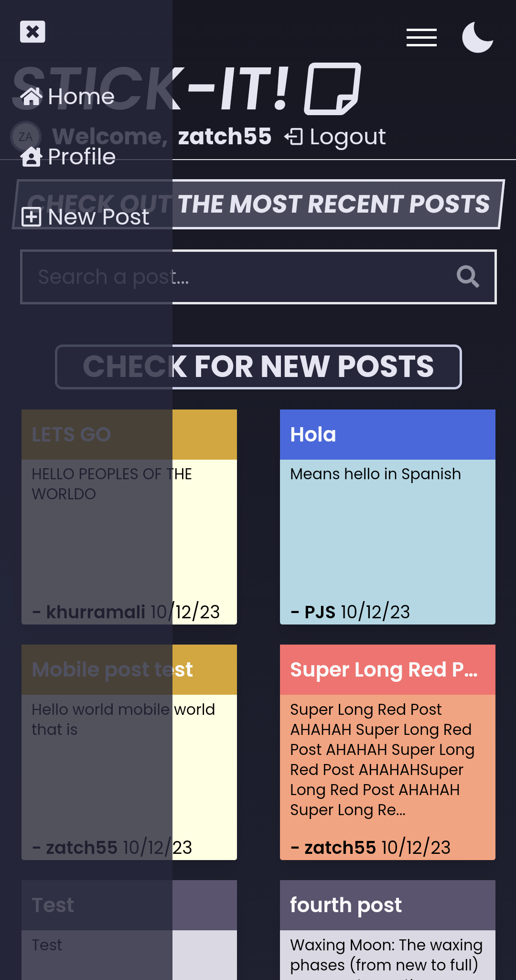Click the zatch55 username in header
This screenshot has width=516, height=980.
(225, 137)
